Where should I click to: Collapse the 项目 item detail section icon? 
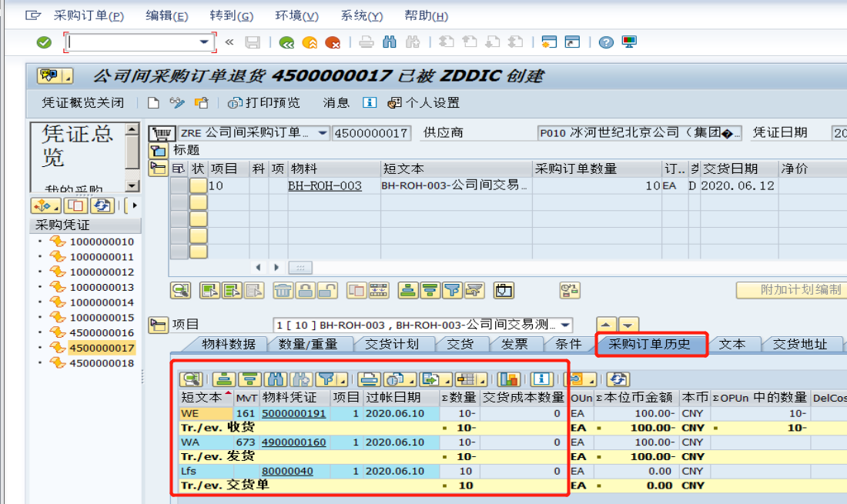tap(158, 325)
